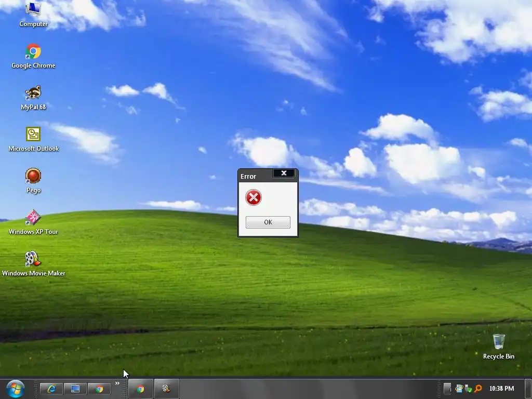Image resolution: width=532 pixels, height=399 pixels.
Task: Select Windows Movie Maker shortcut
Action: (x=33, y=264)
